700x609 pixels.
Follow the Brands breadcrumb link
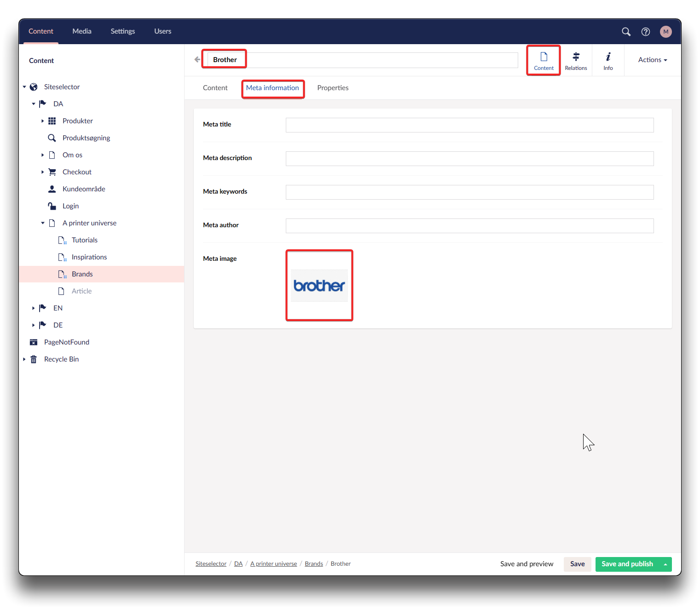(313, 564)
